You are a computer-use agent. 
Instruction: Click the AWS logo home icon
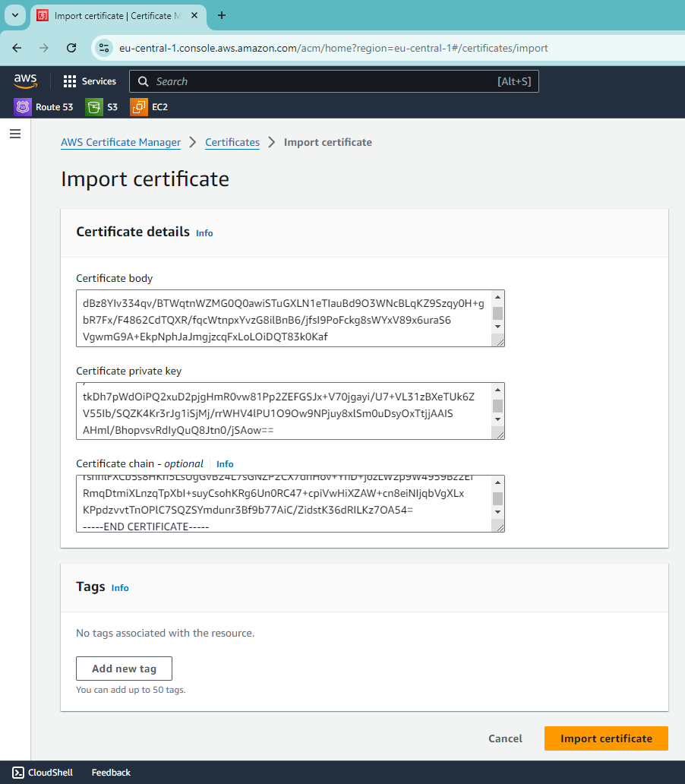tap(26, 81)
